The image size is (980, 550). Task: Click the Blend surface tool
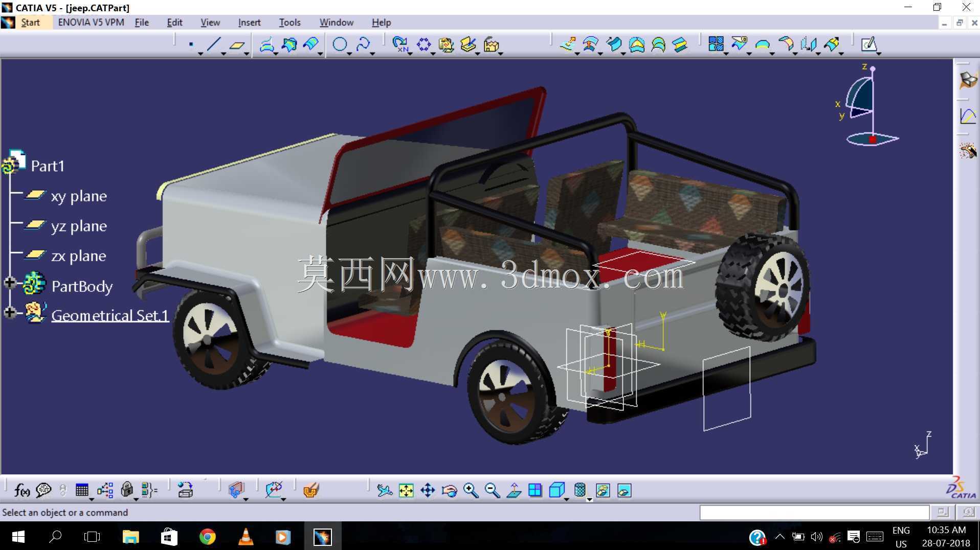pos(680,44)
